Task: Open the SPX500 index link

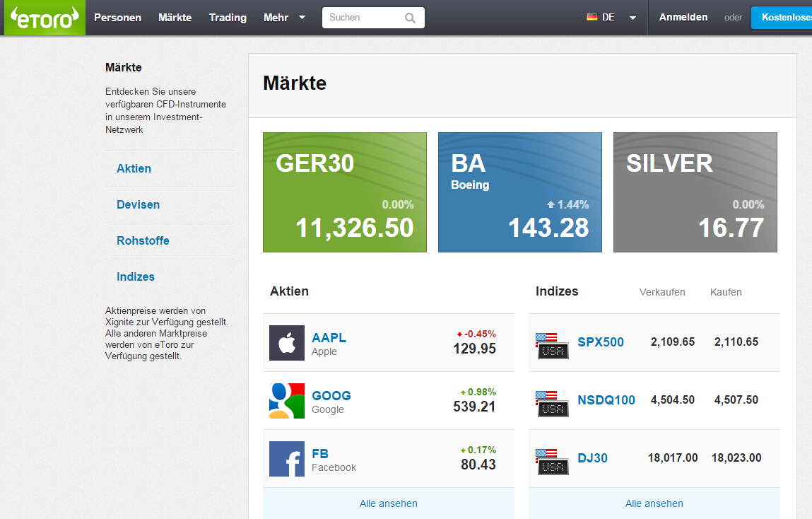Action: pos(601,342)
